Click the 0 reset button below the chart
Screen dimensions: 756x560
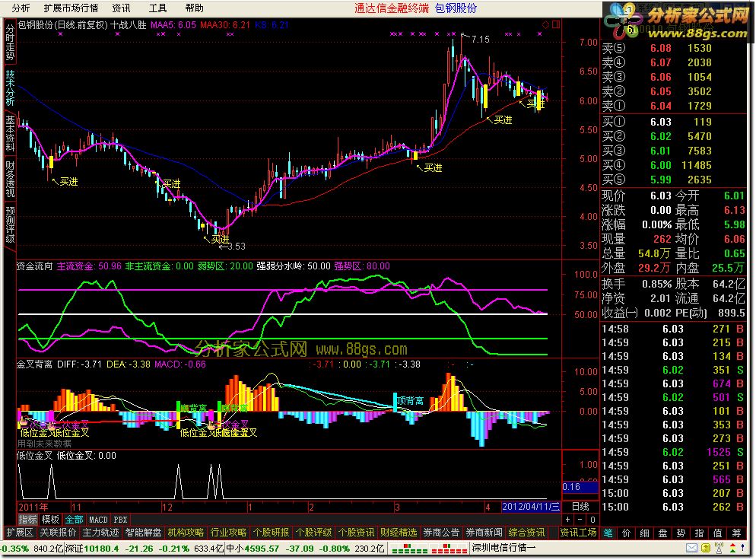[592, 520]
